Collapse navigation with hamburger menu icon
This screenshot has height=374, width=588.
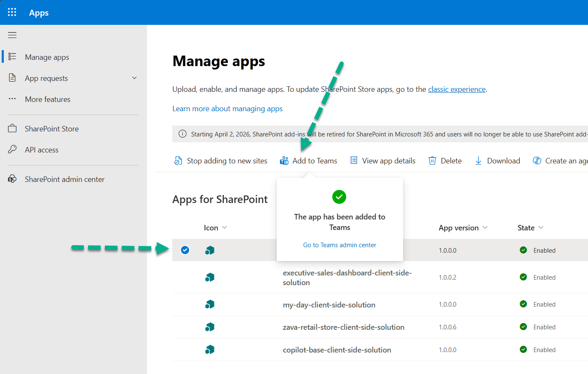coord(12,35)
